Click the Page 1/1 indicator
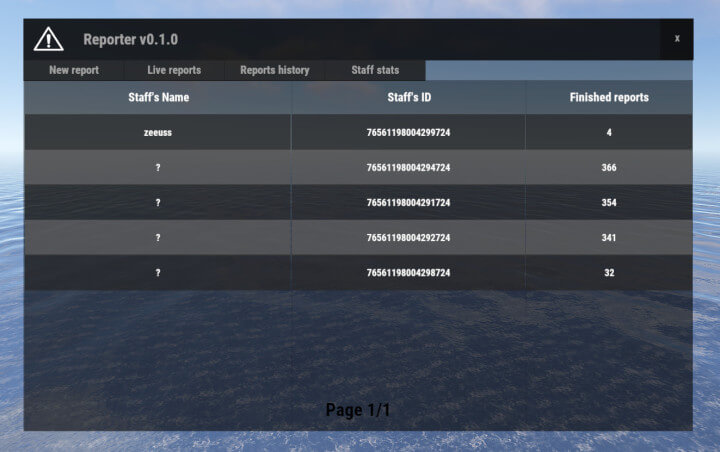The image size is (720, 452). 358,410
